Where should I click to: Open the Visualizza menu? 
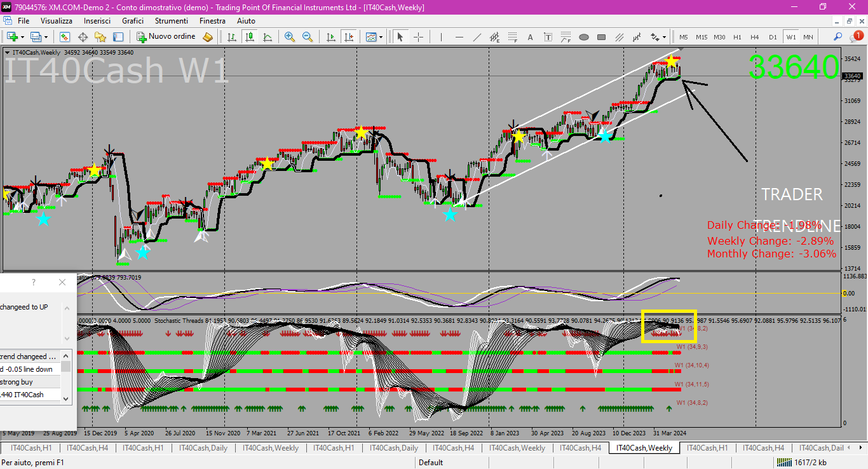[x=57, y=21]
